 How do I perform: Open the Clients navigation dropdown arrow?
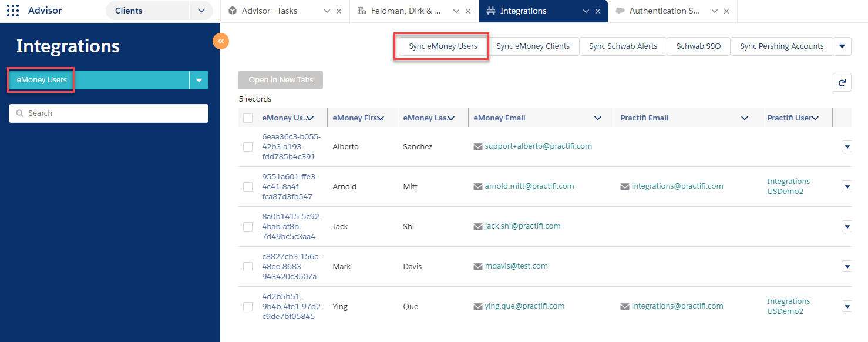[x=201, y=11]
